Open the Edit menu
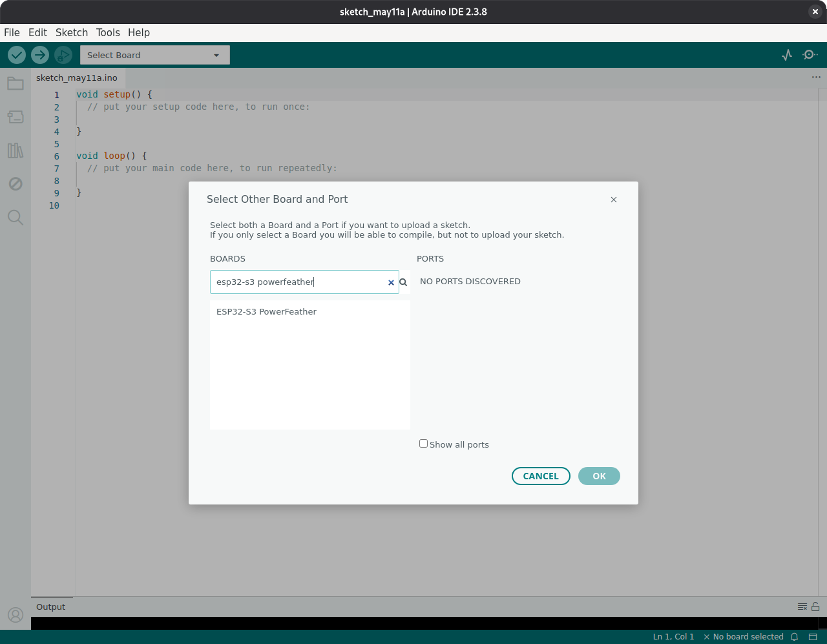 (x=37, y=32)
